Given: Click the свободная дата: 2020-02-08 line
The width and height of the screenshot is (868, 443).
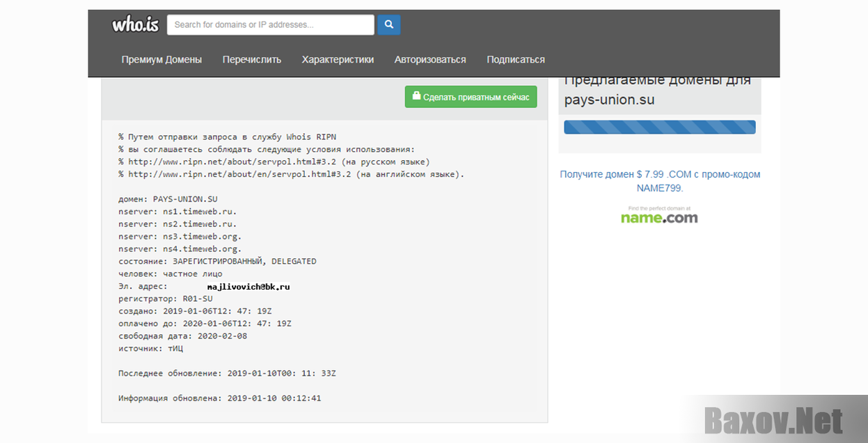Looking at the screenshot, I should point(182,336).
